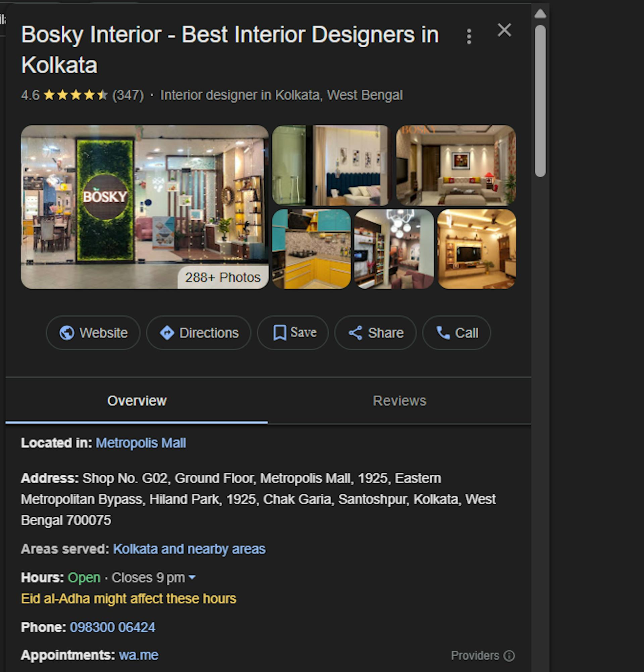Close the Bosky Interior business panel

coord(504,30)
